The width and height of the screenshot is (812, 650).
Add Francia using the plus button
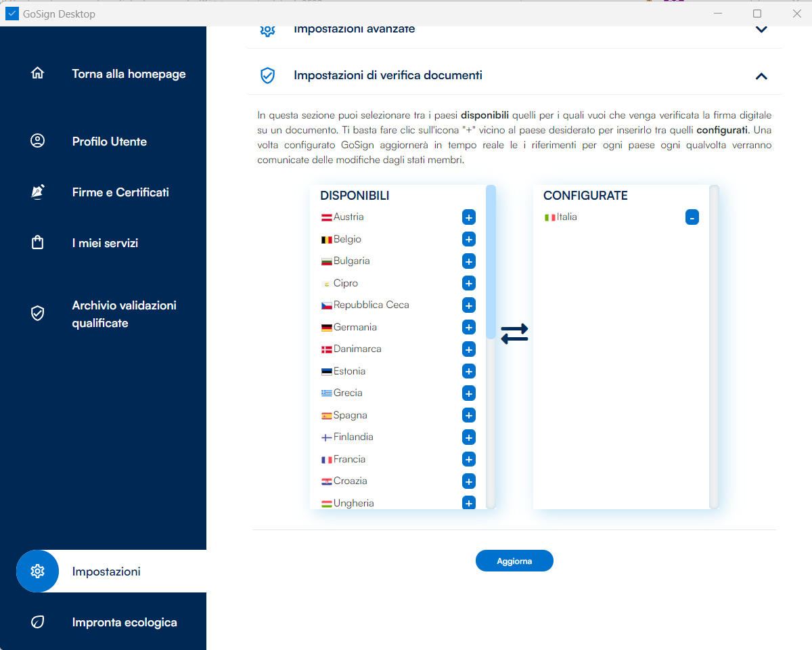[x=468, y=459]
